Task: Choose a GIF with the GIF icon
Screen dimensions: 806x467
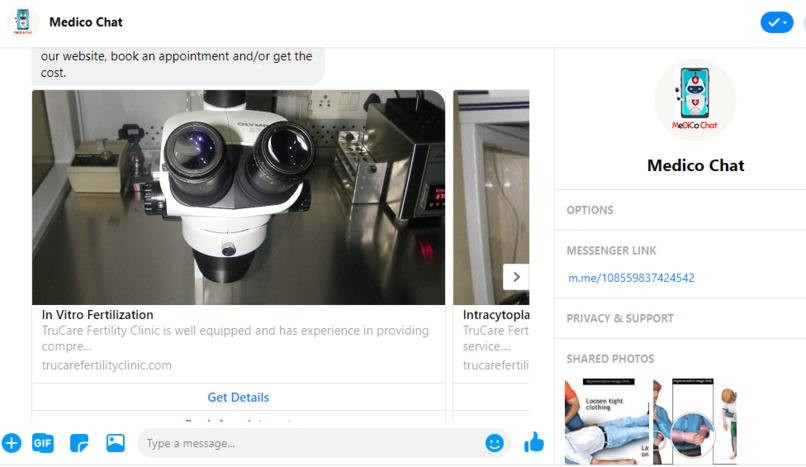Action: click(43, 443)
